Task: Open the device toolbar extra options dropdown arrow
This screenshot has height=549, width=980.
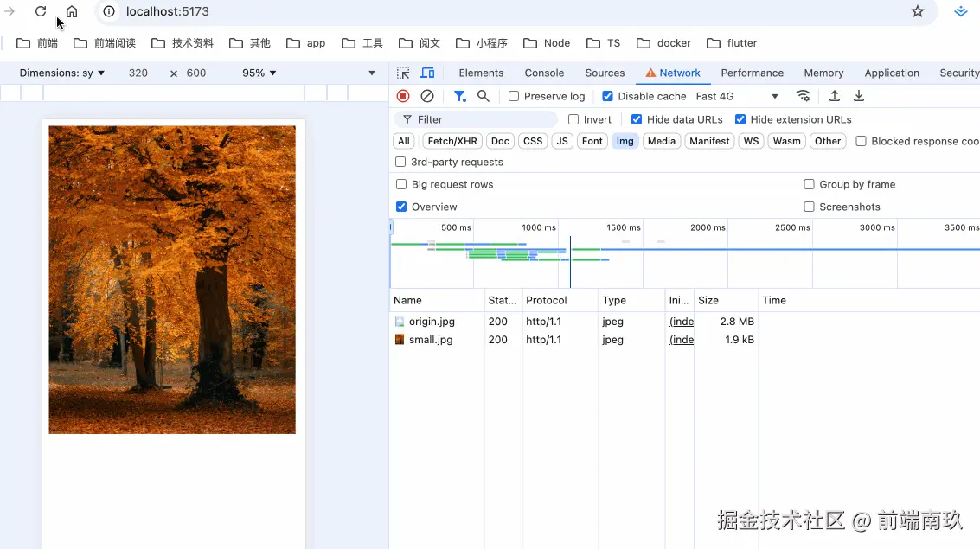Action: tap(372, 73)
